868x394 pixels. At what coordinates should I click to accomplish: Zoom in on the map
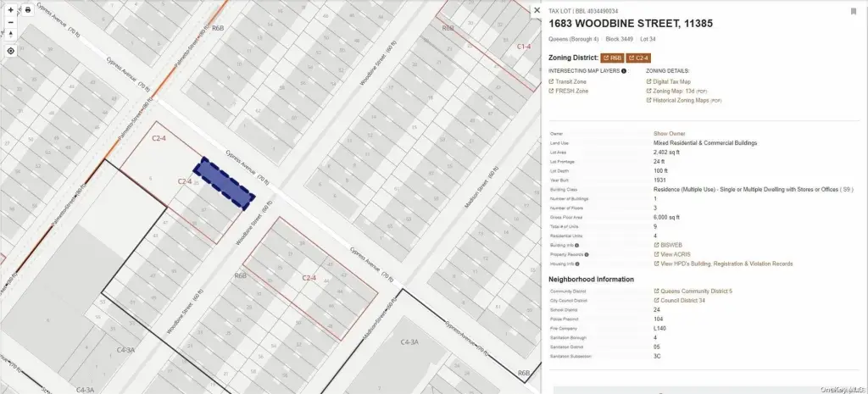pos(10,9)
